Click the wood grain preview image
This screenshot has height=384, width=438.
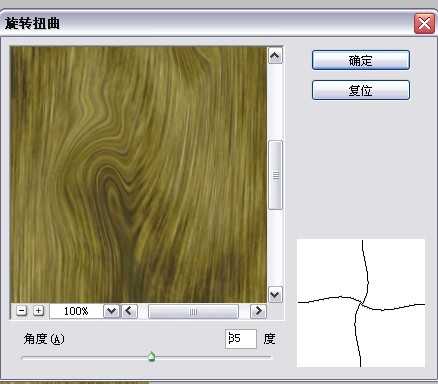click(139, 175)
